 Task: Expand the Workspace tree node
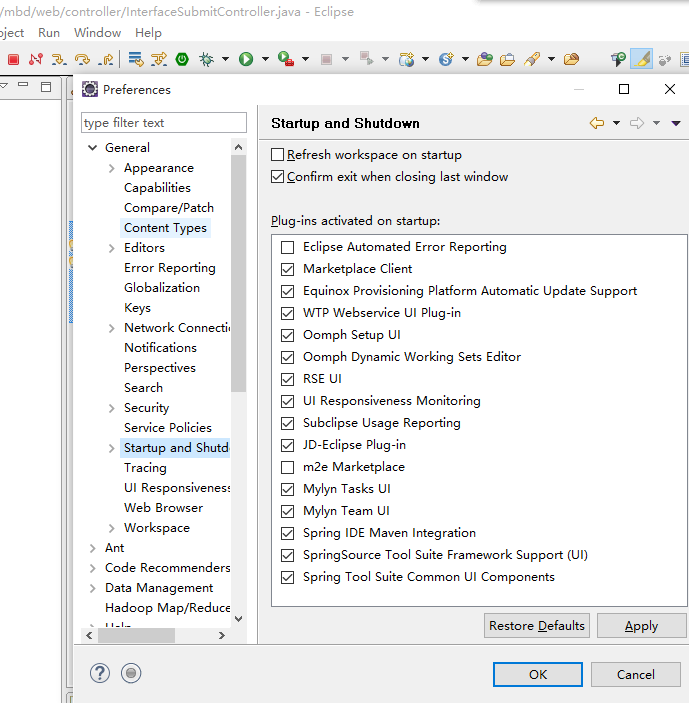coord(112,528)
